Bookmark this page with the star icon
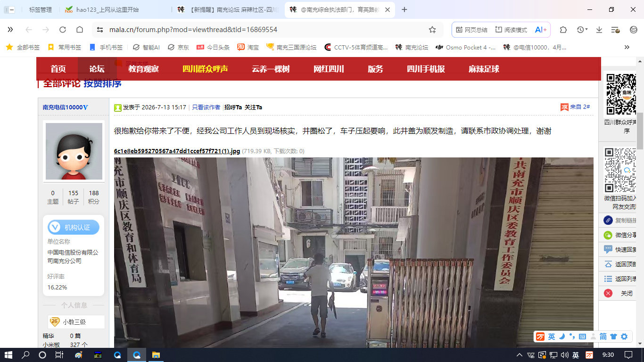Image resolution: width=644 pixels, height=362 pixels. (x=432, y=30)
